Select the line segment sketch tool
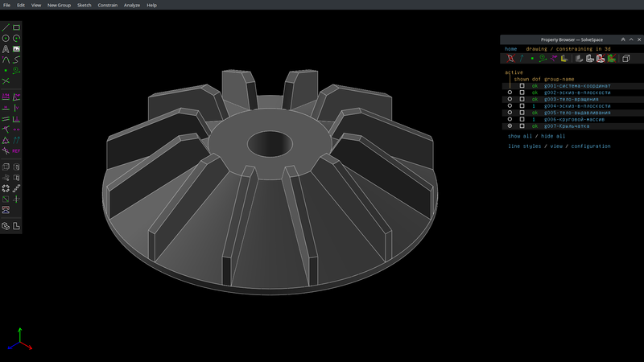Image resolution: width=644 pixels, height=362 pixels. click(6, 27)
